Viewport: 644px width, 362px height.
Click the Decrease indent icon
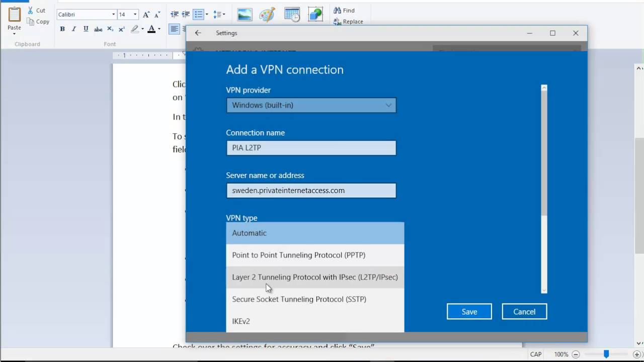tap(175, 15)
